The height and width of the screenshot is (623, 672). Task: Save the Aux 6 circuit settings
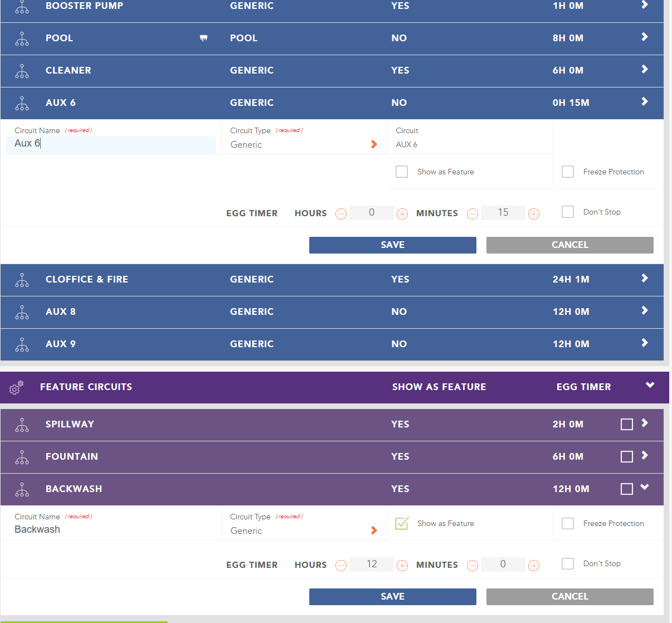393,245
